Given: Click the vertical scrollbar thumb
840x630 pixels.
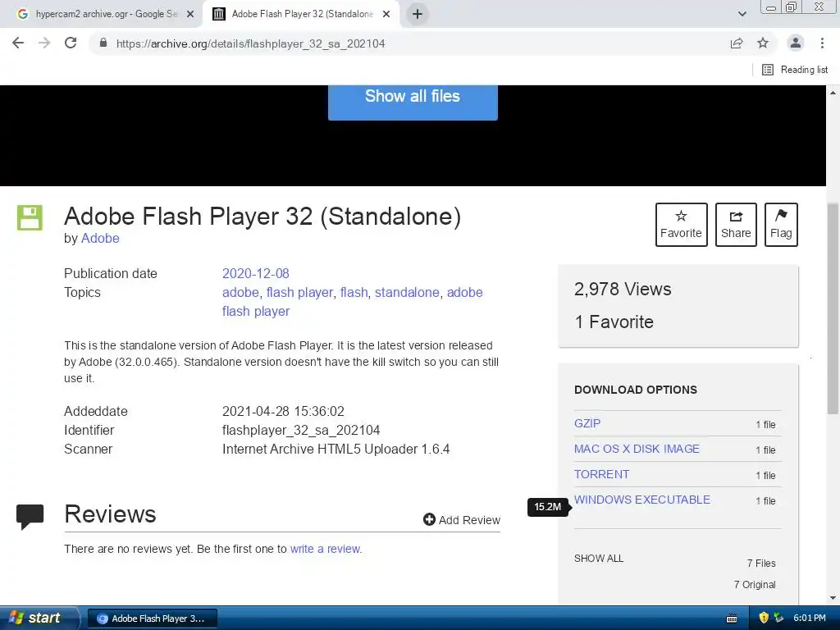Looking at the screenshot, I should (x=833, y=309).
